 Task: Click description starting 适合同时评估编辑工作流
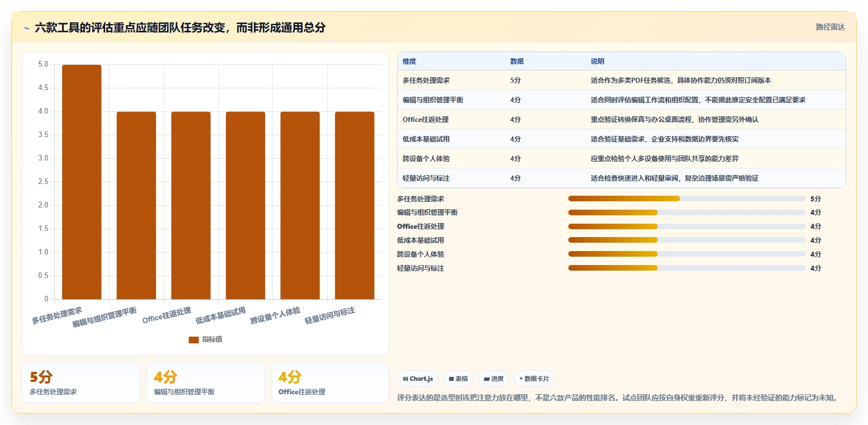click(698, 100)
